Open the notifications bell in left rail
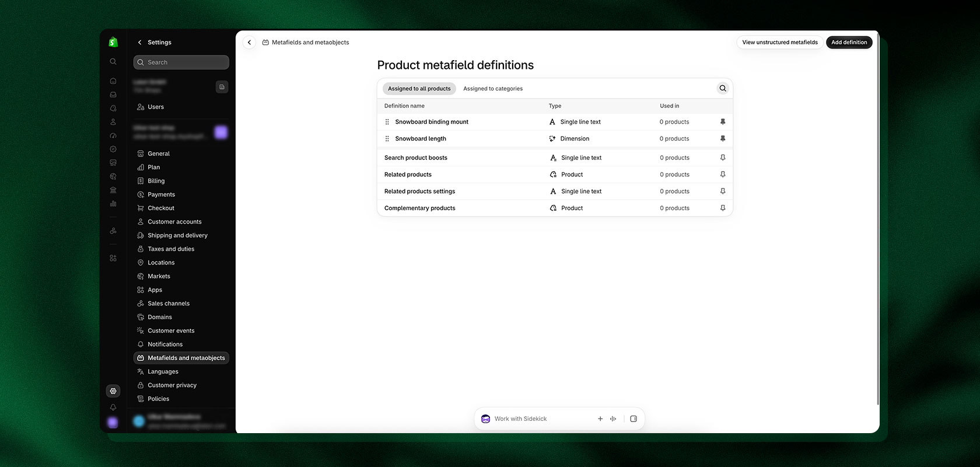This screenshot has height=467, width=980. (113, 407)
